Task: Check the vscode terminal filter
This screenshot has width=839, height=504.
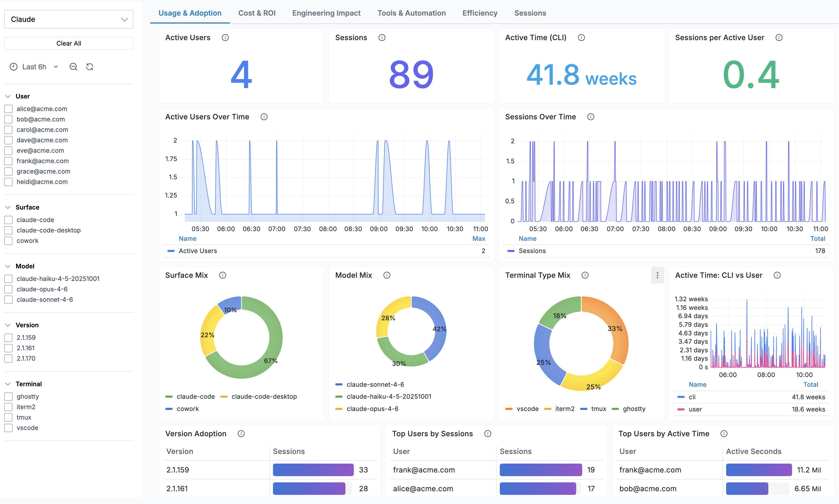Action: (x=9, y=428)
